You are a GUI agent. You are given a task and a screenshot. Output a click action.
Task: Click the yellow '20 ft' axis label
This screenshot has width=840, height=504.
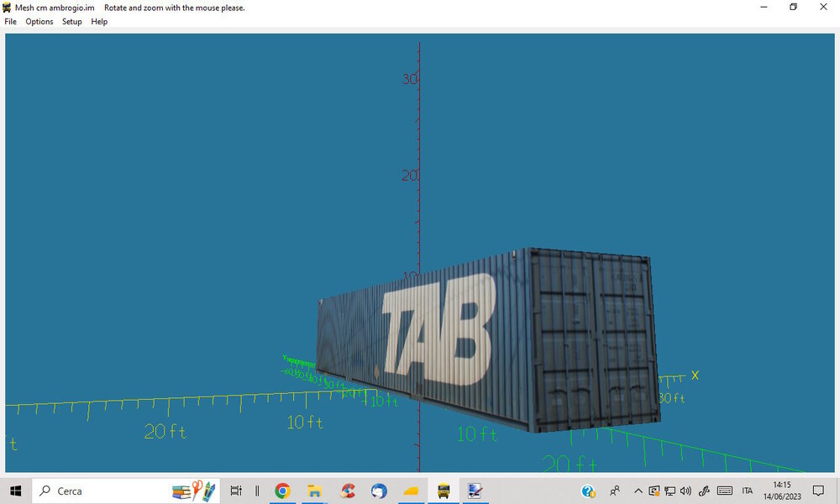click(x=165, y=431)
